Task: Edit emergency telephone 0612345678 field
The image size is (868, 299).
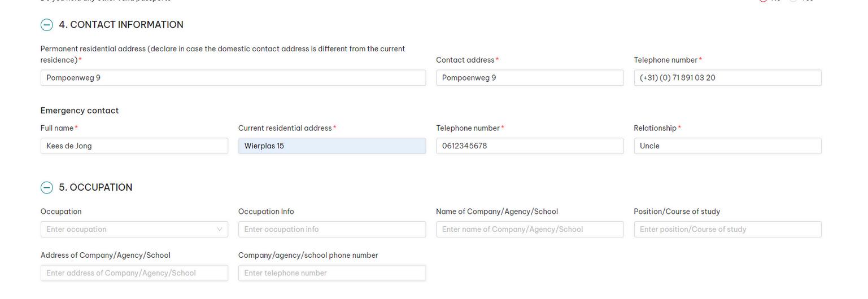Action: 529,146
